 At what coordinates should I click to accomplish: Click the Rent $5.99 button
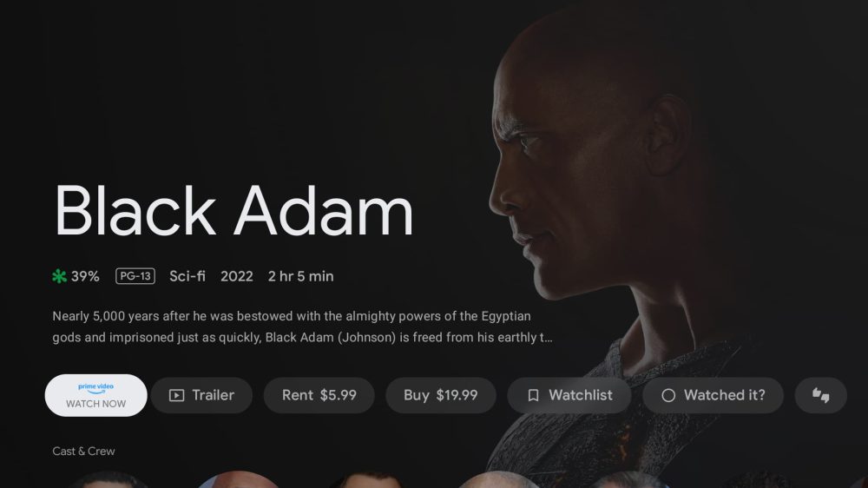(319, 395)
